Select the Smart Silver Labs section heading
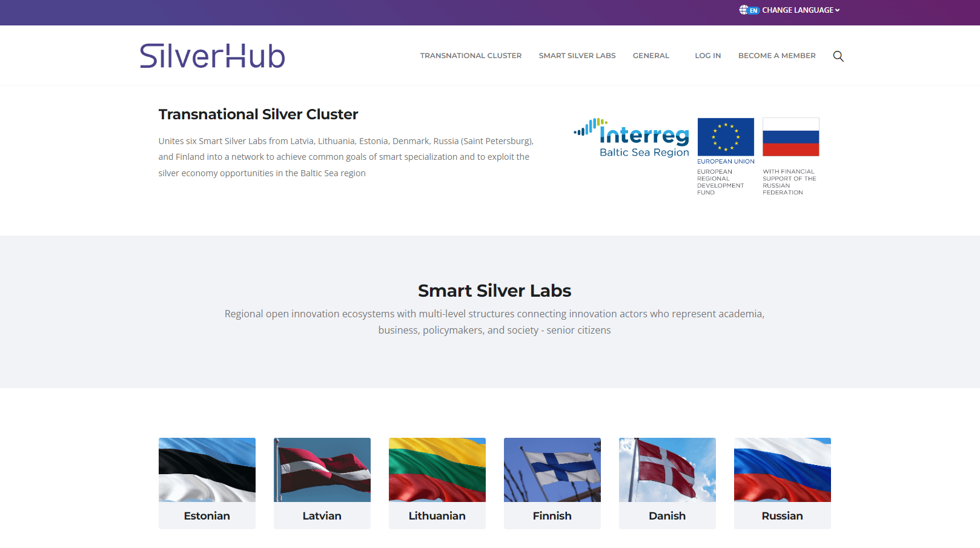 pyautogui.click(x=494, y=291)
